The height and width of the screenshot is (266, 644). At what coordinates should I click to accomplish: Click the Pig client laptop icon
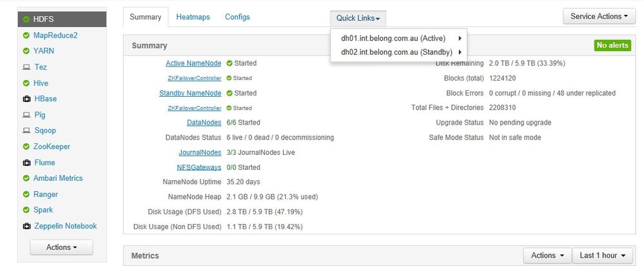tap(26, 115)
